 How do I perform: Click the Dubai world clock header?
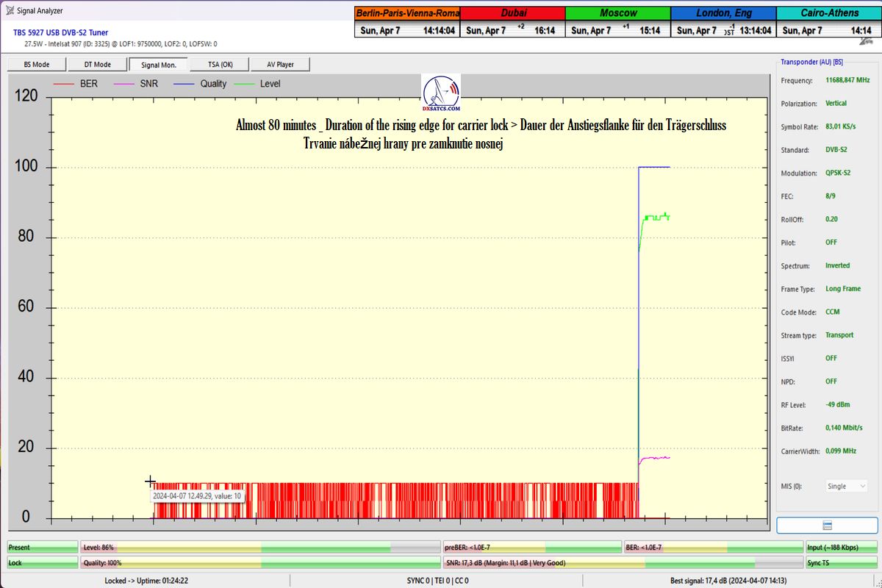(x=513, y=13)
